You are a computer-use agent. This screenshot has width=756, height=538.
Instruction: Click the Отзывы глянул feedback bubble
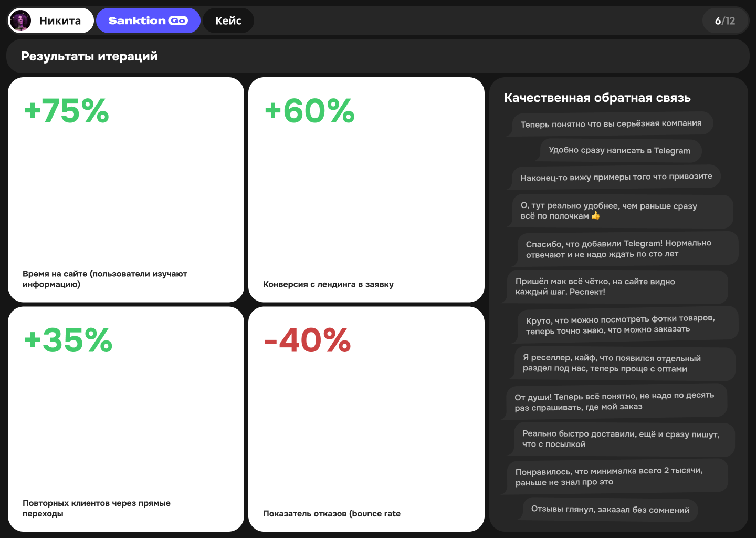point(610,510)
